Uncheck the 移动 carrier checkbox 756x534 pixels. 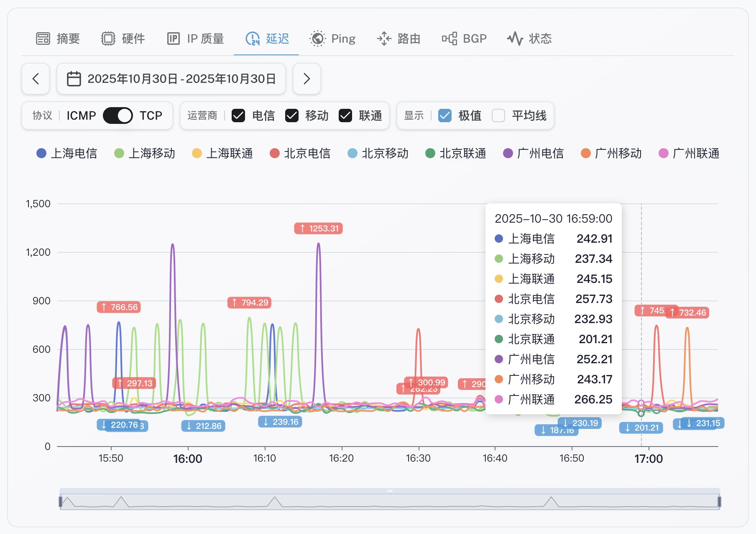(292, 116)
